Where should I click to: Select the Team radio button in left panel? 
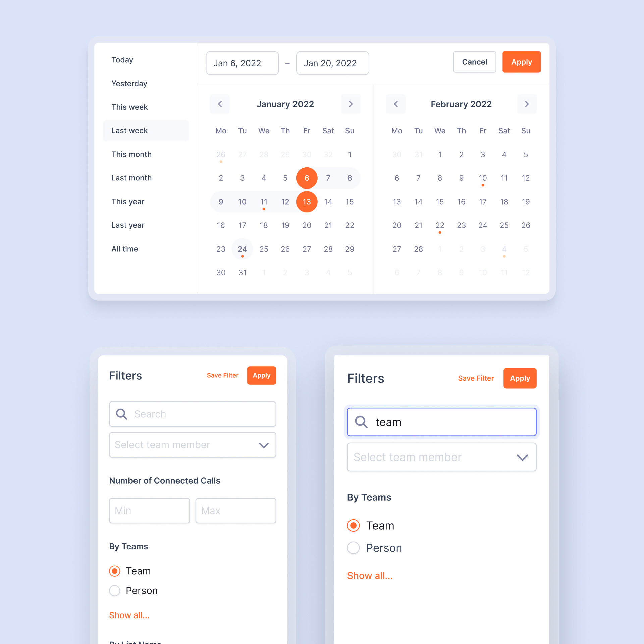(115, 570)
